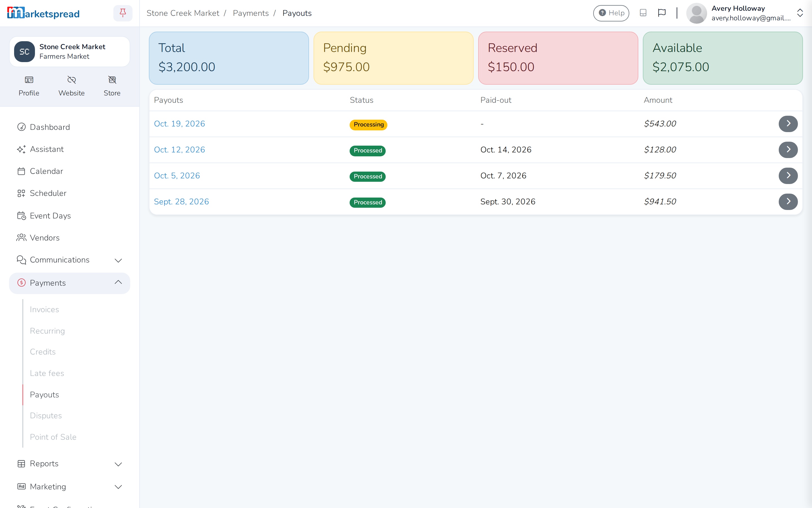
Task: Open details arrow for Oct. 5, 2026 payout
Action: pos(788,176)
